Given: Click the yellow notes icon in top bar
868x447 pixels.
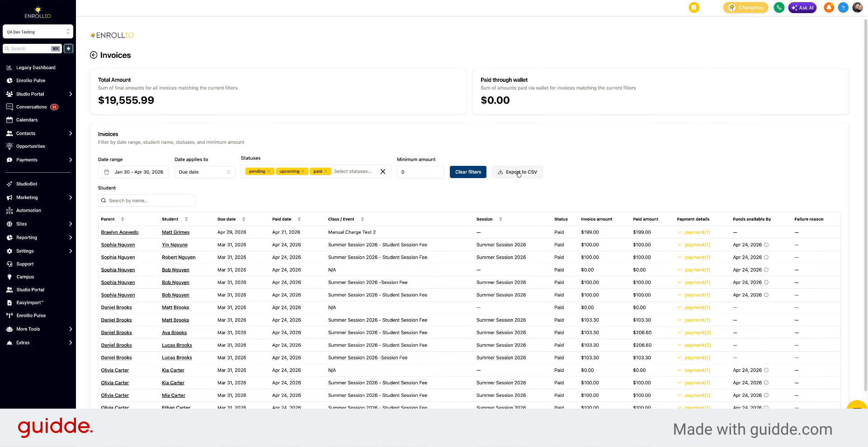Looking at the screenshot, I should pyautogui.click(x=694, y=8).
